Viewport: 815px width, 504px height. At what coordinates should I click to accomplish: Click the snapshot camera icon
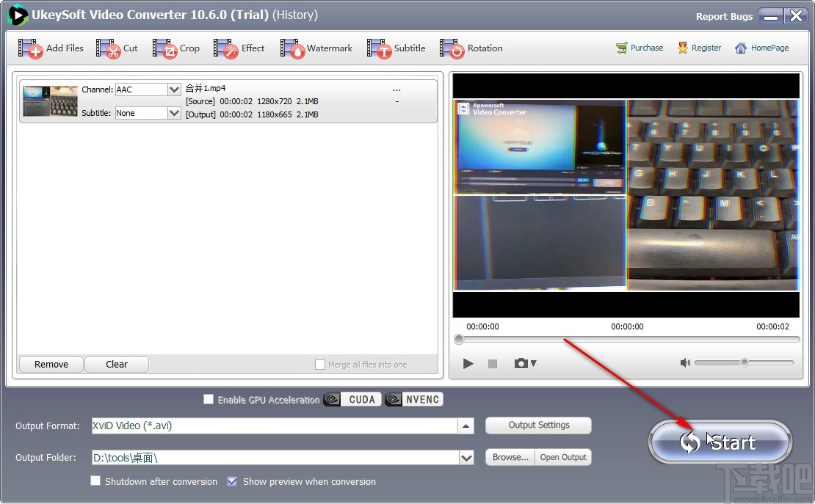(521, 363)
